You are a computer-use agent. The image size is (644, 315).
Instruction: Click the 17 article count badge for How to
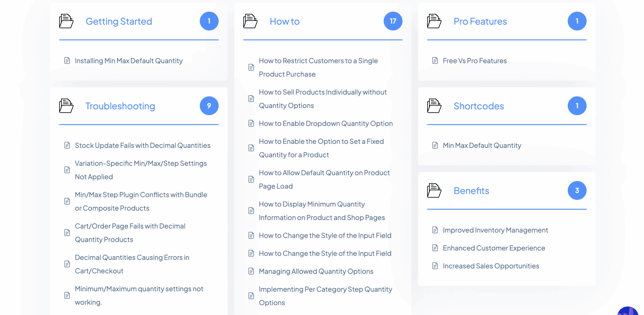tap(393, 21)
